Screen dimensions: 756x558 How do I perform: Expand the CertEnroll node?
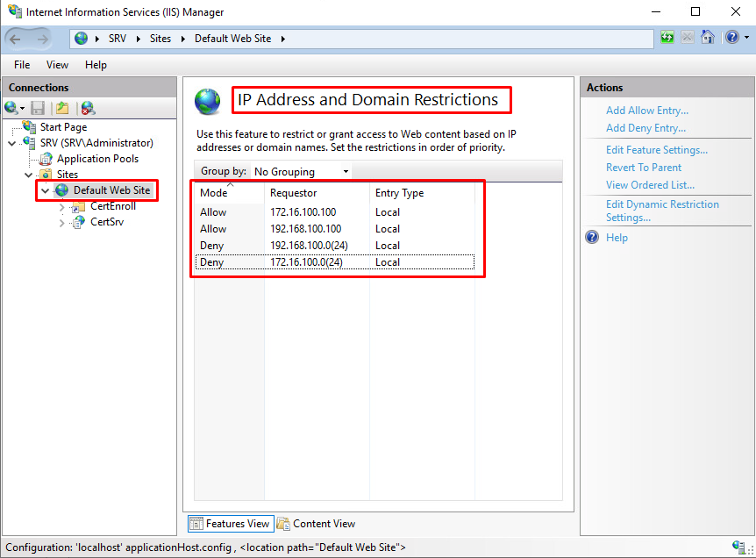(x=61, y=207)
